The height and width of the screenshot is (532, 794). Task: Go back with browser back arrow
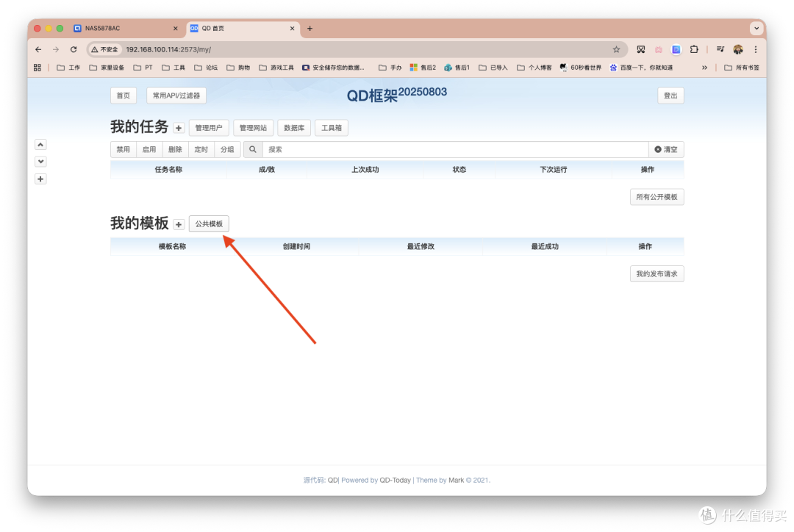tap(38, 50)
